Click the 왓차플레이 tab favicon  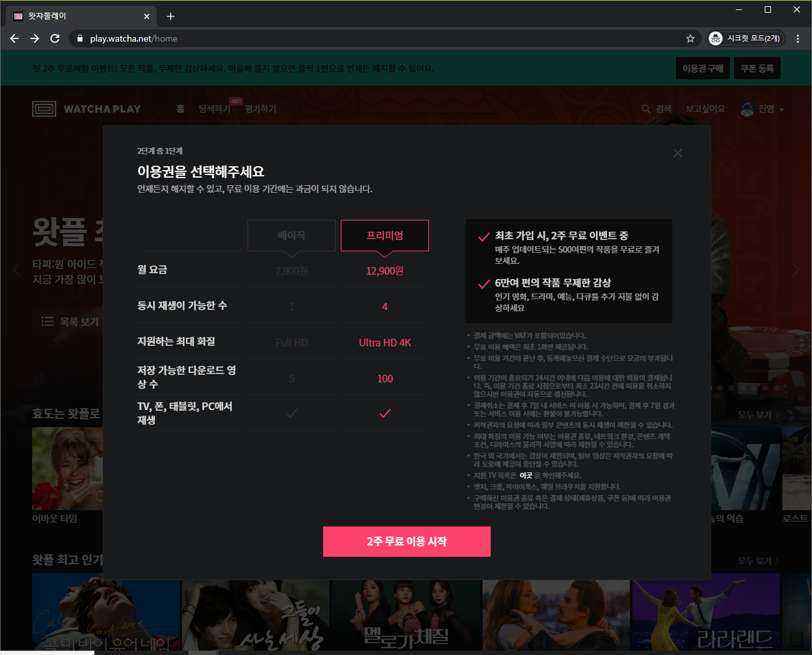coord(18,16)
